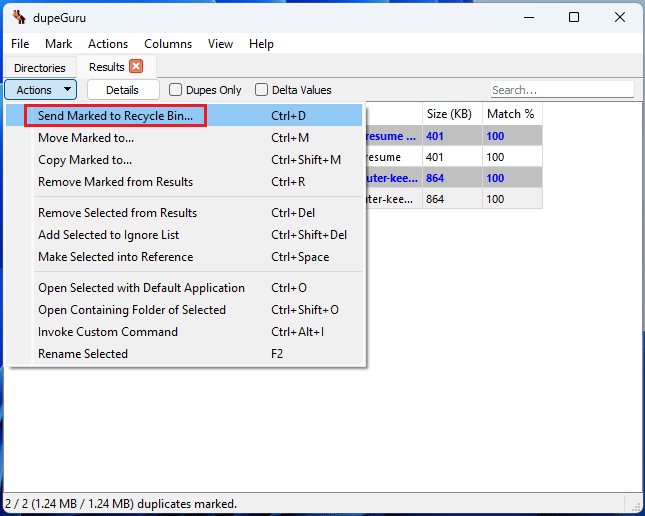This screenshot has width=645, height=516.
Task: Click the Details button
Action: 123,90
